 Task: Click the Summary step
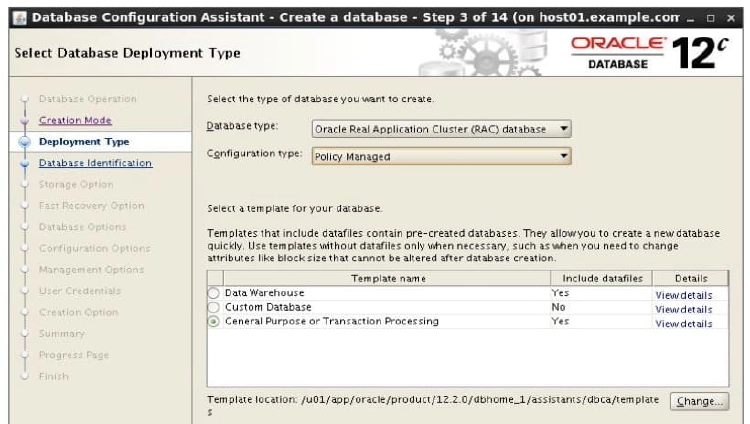(x=62, y=334)
